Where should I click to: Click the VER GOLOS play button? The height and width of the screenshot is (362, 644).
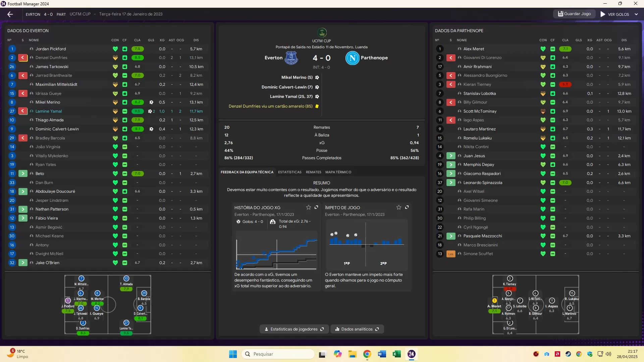click(x=615, y=14)
